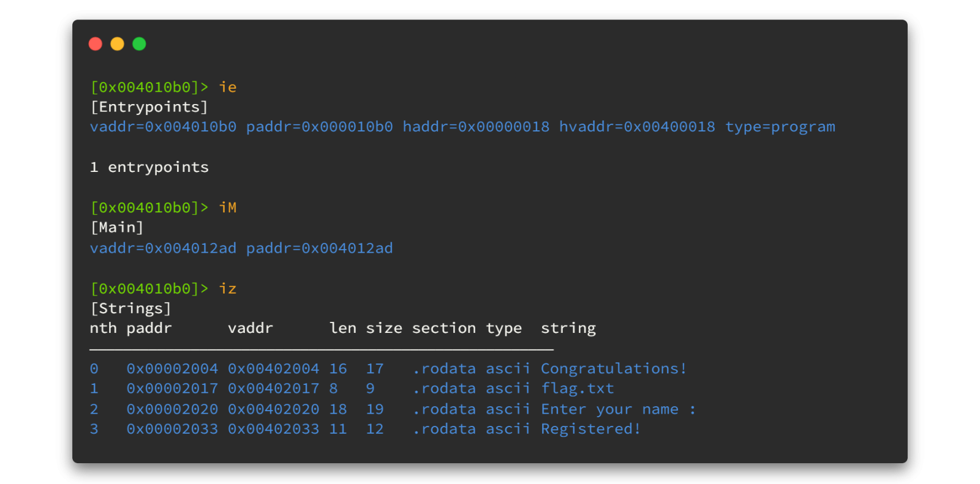Viewport: 980px width, 484px height.
Task: Click the type=program text
Action: pos(780,127)
